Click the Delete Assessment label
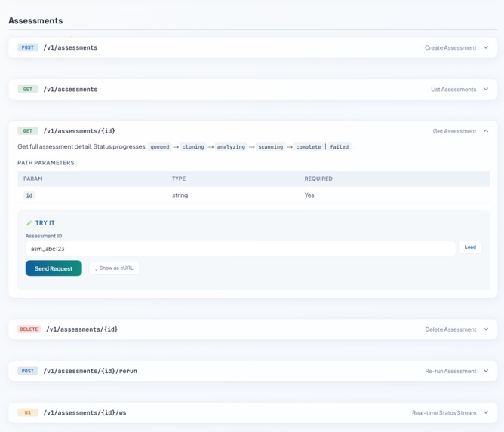This screenshot has width=504, height=432. [x=450, y=329]
